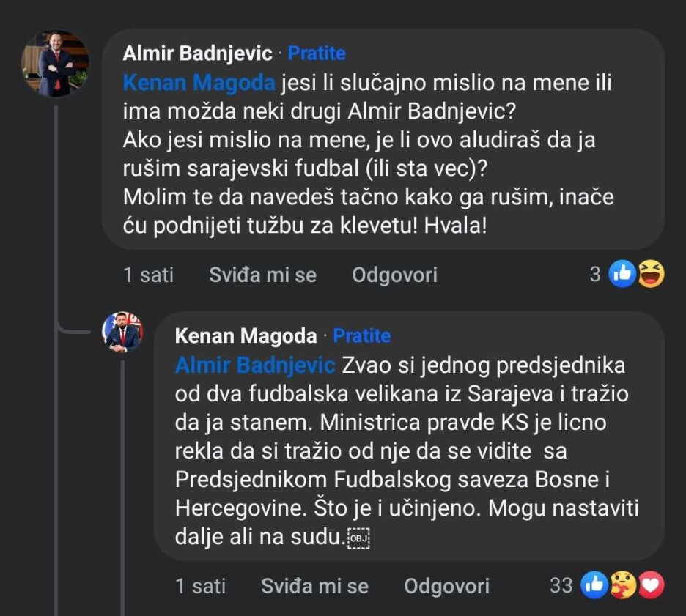This screenshot has height=616, width=686.
Task: Open the 1 sati timestamp under Almir's comment
Action: pyautogui.click(x=149, y=275)
